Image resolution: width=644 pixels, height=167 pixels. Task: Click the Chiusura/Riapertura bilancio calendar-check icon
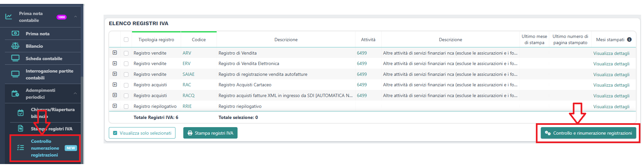tap(21, 113)
